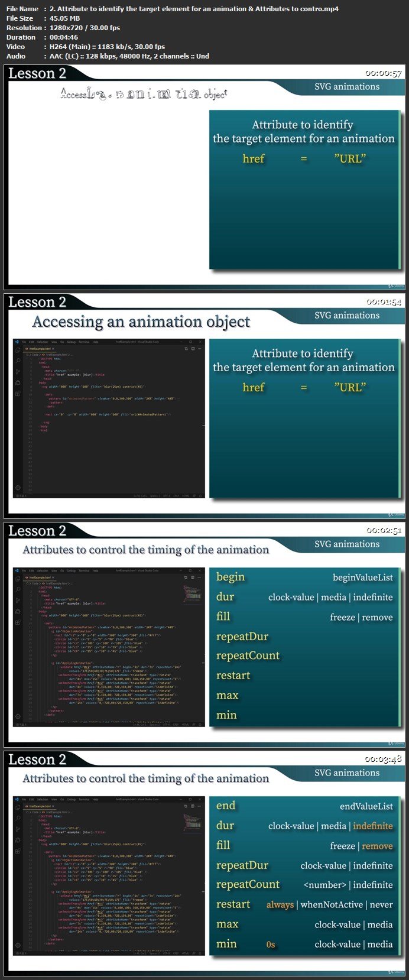
Task: Open Search icon in the 00:02:51 frame's VS Code
Action: (18, 589)
